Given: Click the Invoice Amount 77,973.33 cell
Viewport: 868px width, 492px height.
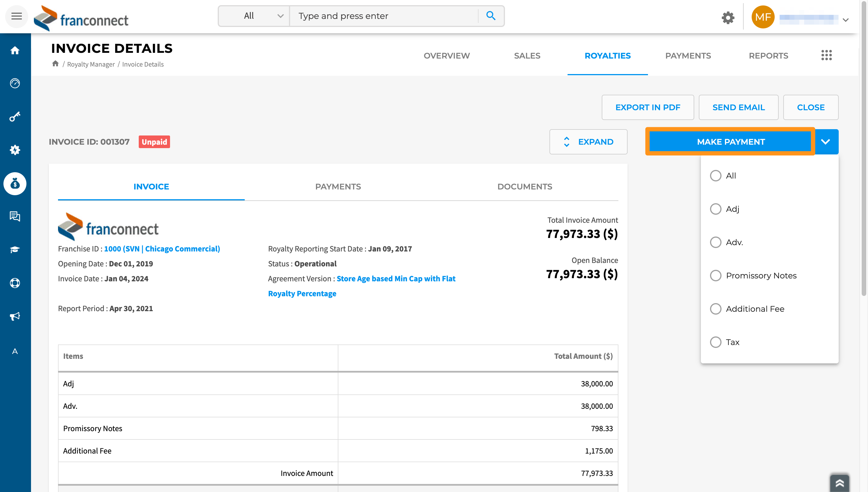Looking at the screenshot, I should pos(597,473).
